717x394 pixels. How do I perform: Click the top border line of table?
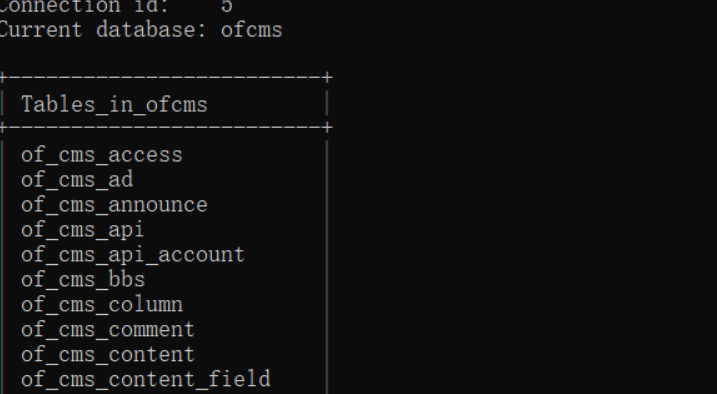tap(166, 77)
